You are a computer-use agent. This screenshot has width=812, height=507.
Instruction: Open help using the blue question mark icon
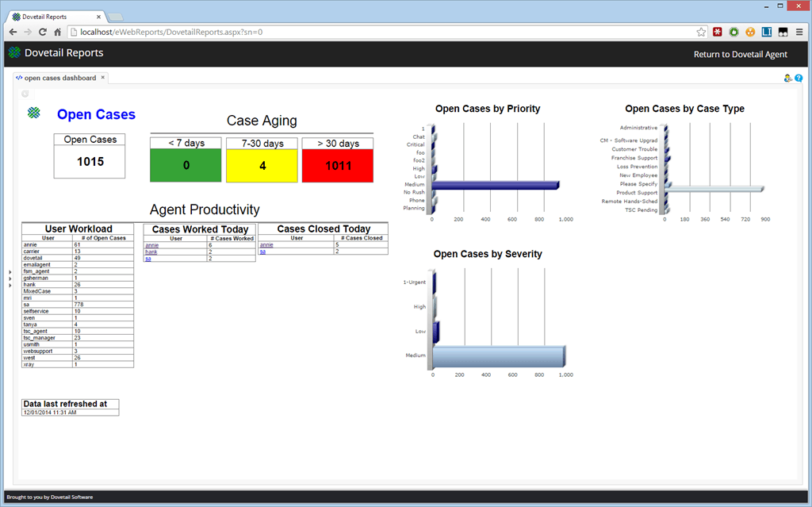tap(799, 78)
